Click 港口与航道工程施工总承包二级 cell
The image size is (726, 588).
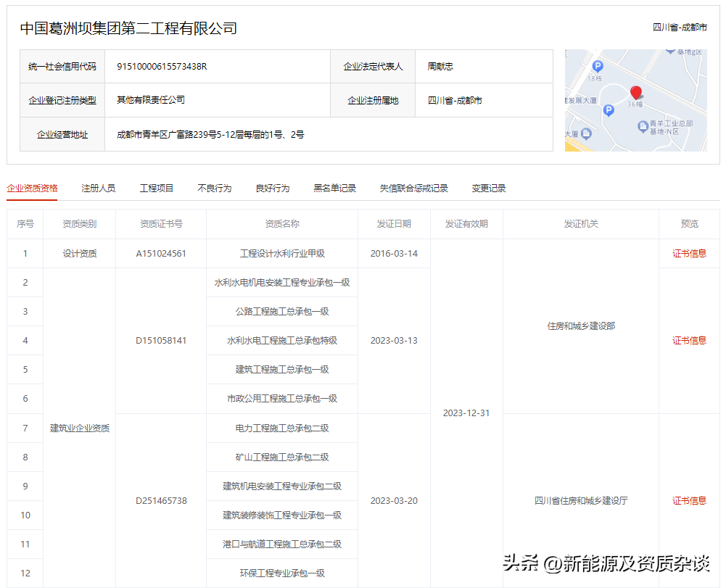click(x=282, y=544)
